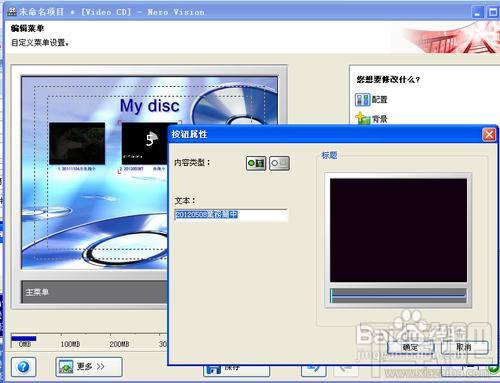The image size is (500, 383).
Task: Click the 主菜单 label bar
Action: click(95, 292)
